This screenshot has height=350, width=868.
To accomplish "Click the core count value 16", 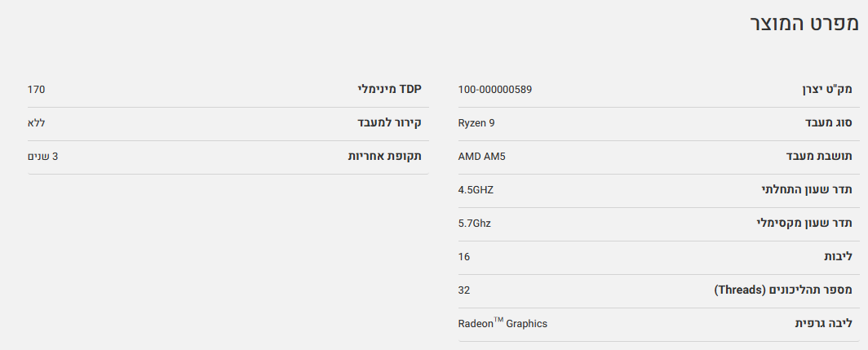I will [x=464, y=256].
